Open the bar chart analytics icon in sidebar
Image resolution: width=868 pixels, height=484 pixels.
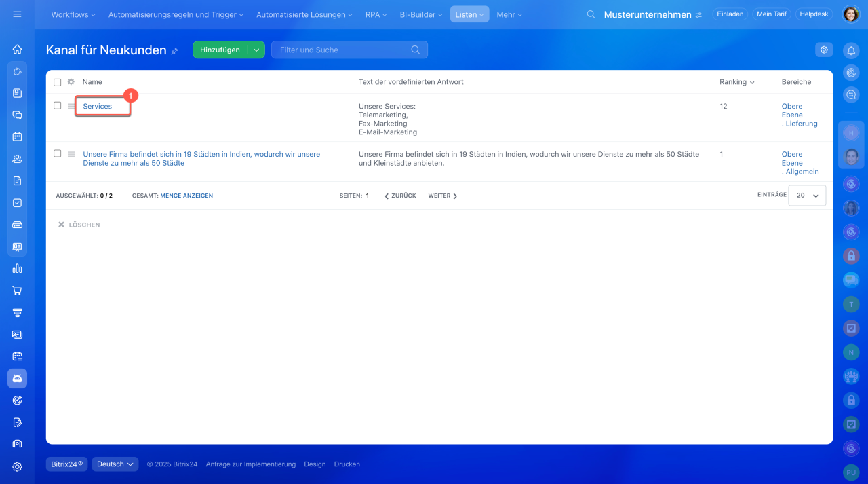pos(17,268)
